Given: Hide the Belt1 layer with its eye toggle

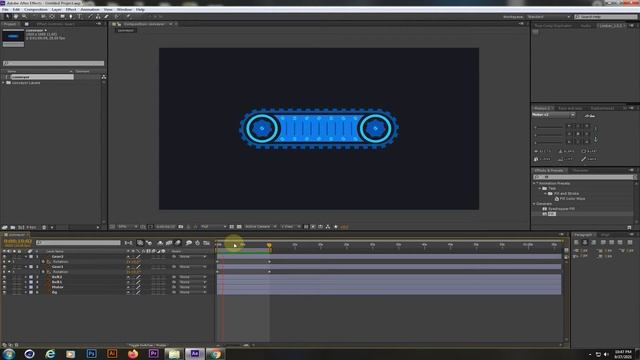Looking at the screenshot, I should (x=4, y=282).
